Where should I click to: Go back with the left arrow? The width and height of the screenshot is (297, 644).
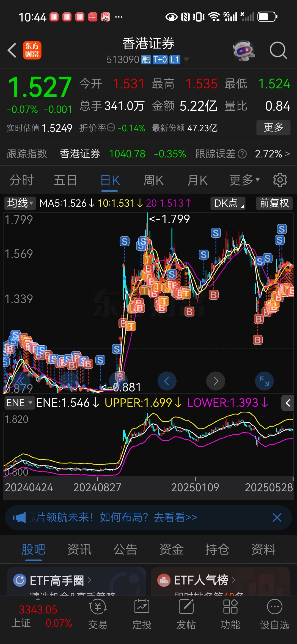point(12,50)
